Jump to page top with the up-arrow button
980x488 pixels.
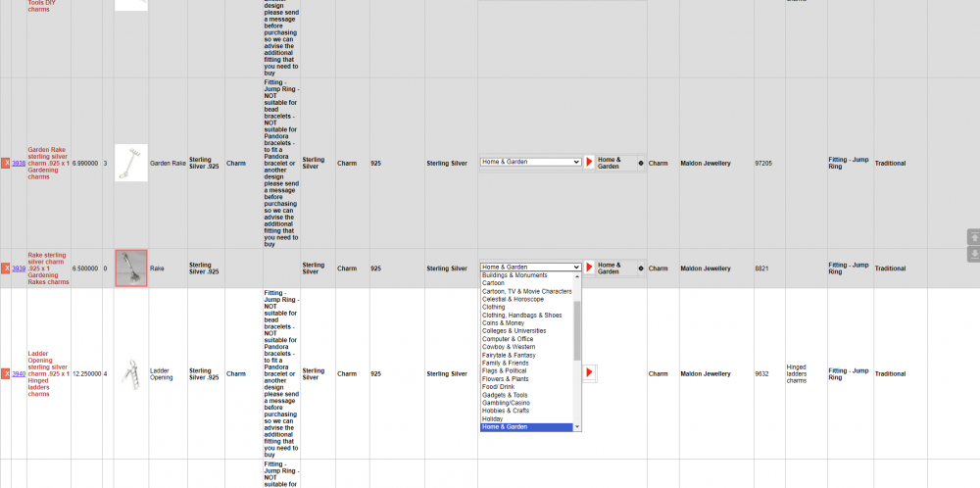pos(974,237)
